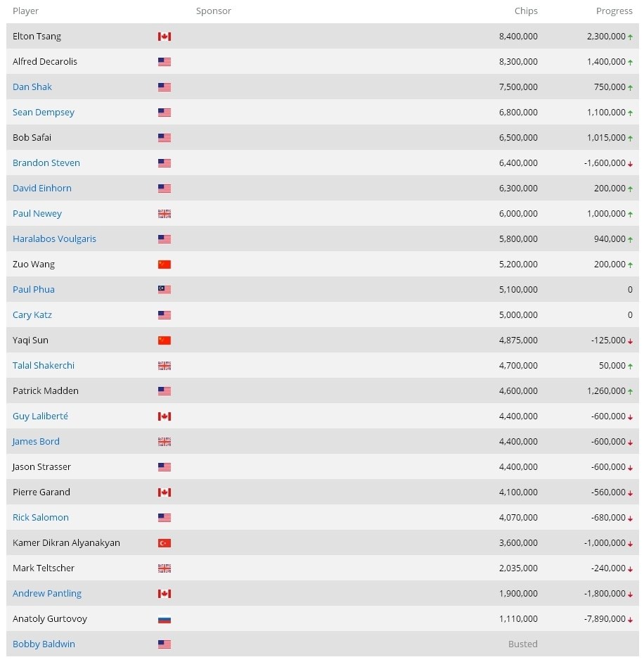Click the green up arrow in Elton Tsang's row
This screenshot has width=644, height=662.
(631, 37)
